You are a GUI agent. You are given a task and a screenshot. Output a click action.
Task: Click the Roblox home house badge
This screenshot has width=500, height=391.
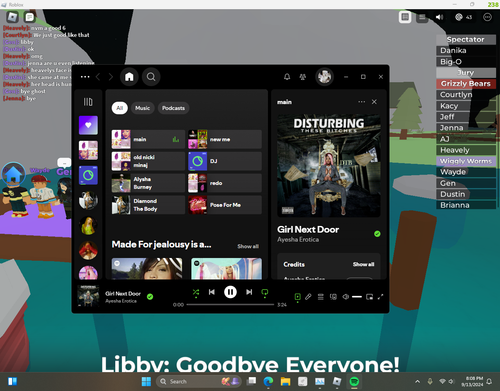click(x=13, y=174)
